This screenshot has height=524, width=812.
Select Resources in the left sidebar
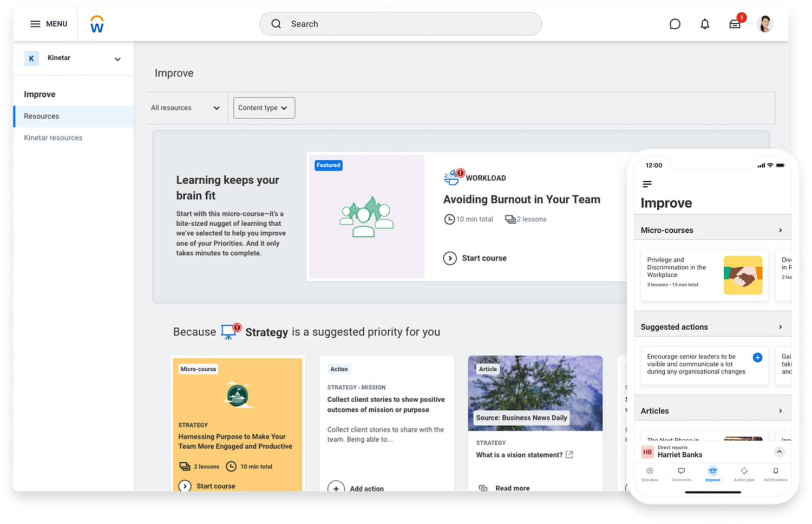click(42, 116)
